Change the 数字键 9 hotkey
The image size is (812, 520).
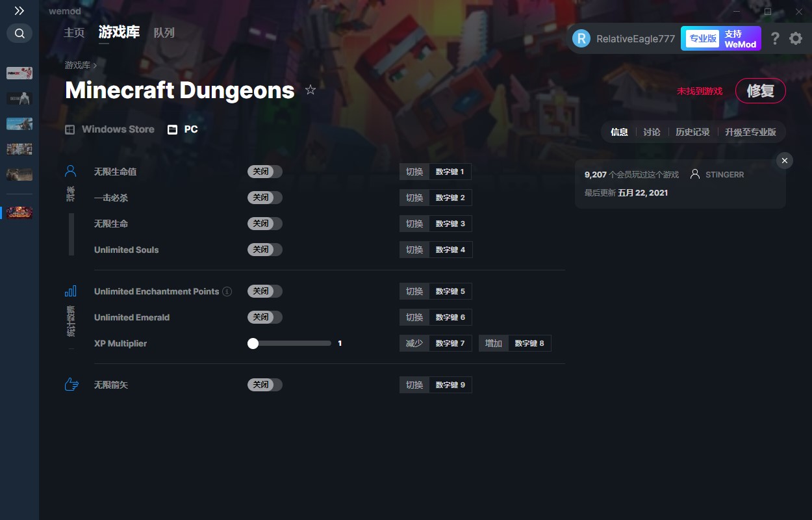[450, 385]
